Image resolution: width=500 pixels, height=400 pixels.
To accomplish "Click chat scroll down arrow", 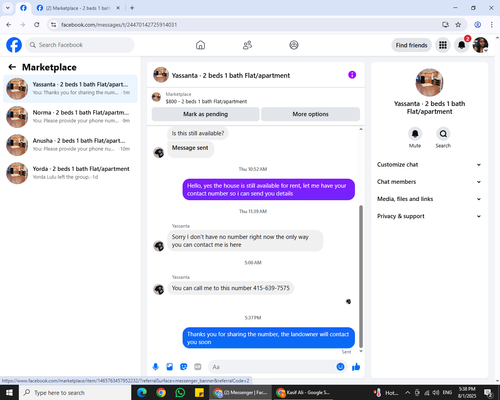I will [361, 351].
